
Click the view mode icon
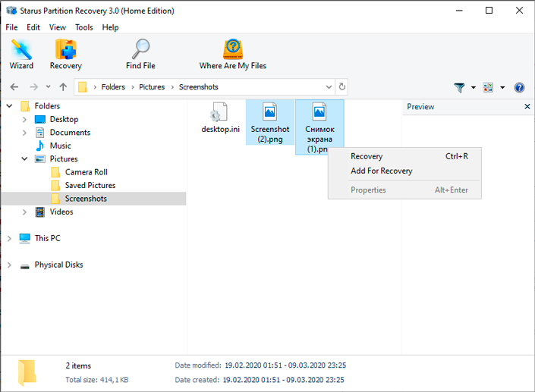[x=488, y=88]
